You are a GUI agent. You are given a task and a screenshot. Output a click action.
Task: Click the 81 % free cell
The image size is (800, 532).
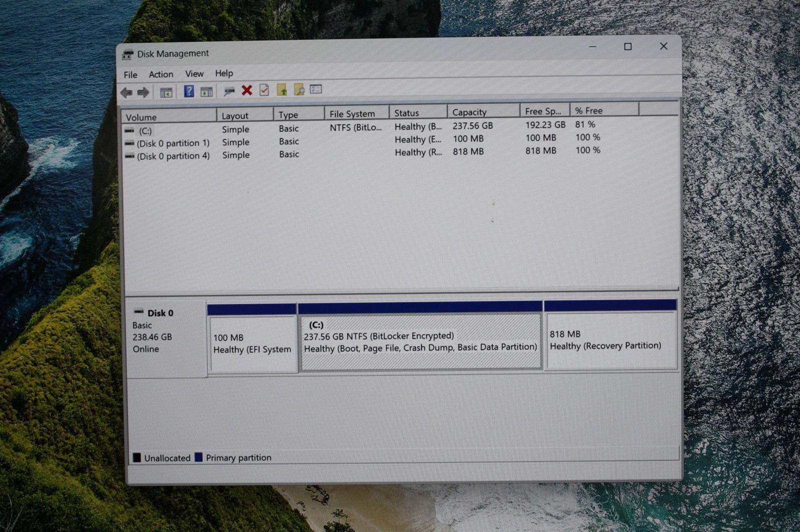pyautogui.click(x=585, y=124)
